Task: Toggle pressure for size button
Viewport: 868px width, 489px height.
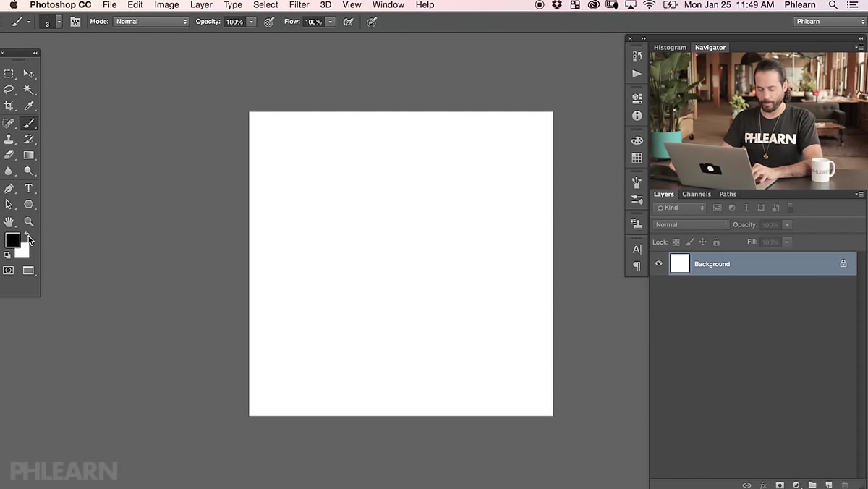Action: point(372,22)
